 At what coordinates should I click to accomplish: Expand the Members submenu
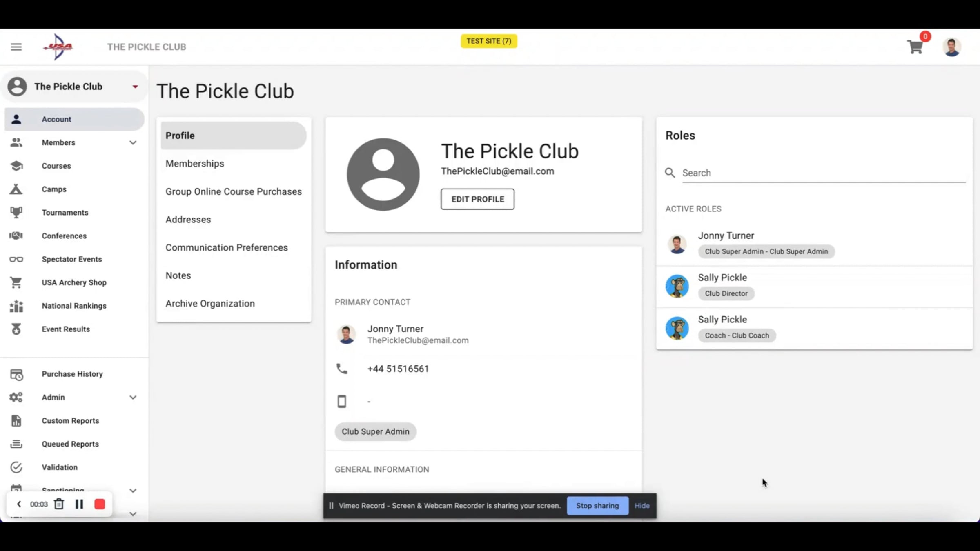click(133, 142)
